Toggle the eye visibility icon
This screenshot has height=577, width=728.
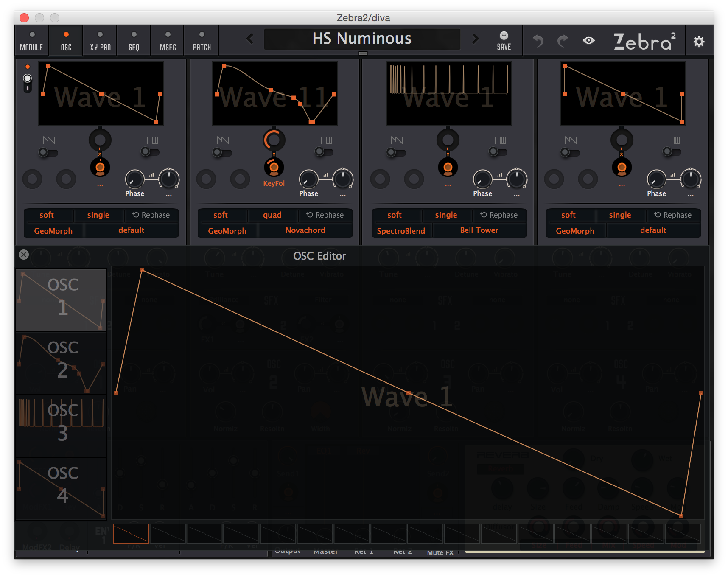coord(589,41)
